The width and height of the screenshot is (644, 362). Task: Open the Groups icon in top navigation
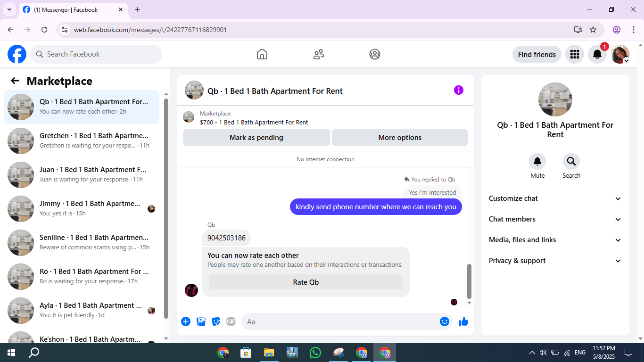[375, 54]
